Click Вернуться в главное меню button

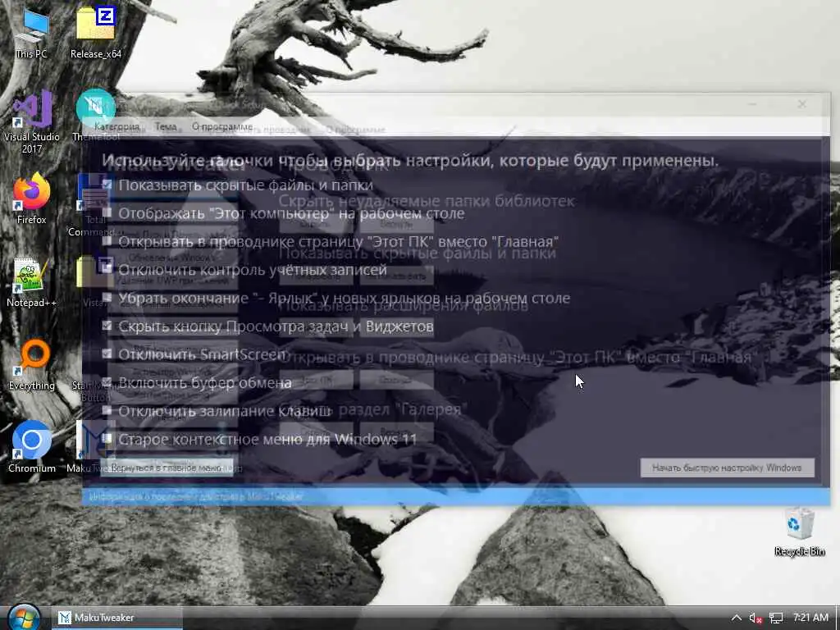point(167,468)
